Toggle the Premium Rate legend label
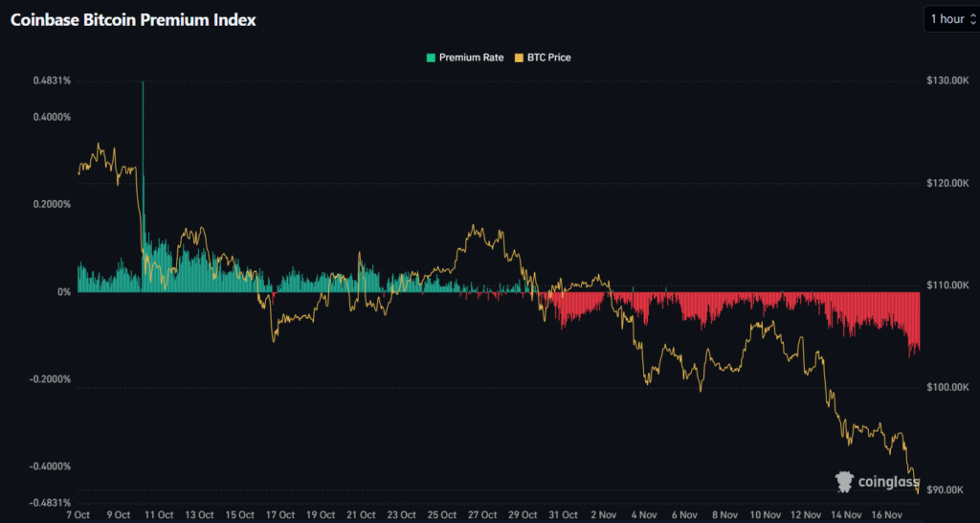980x523 pixels. (471, 57)
